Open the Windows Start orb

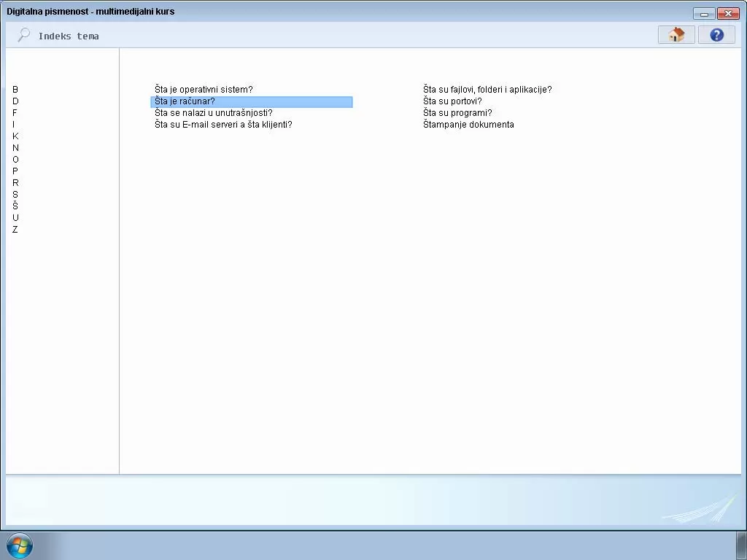coord(20,545)
